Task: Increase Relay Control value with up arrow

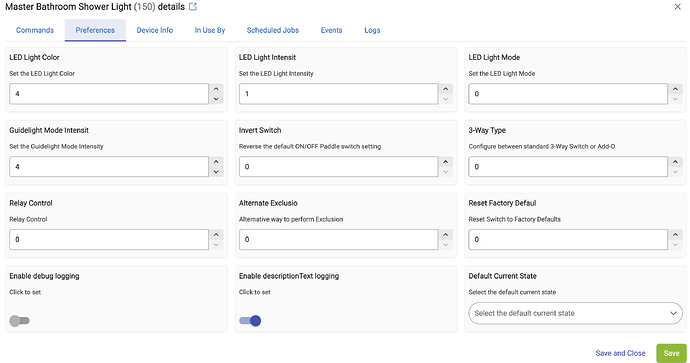Action: (x=216, y=235)
